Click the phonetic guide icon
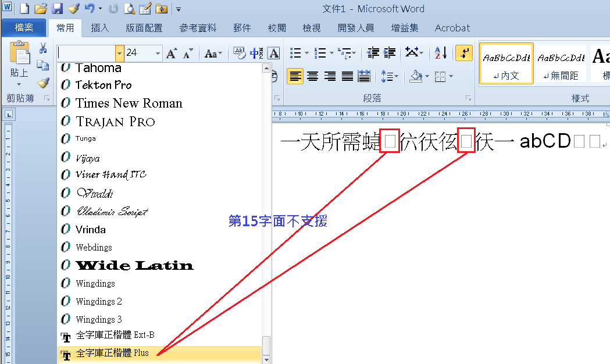The height and width of the screenshot is (364, 610). [239, 53]
